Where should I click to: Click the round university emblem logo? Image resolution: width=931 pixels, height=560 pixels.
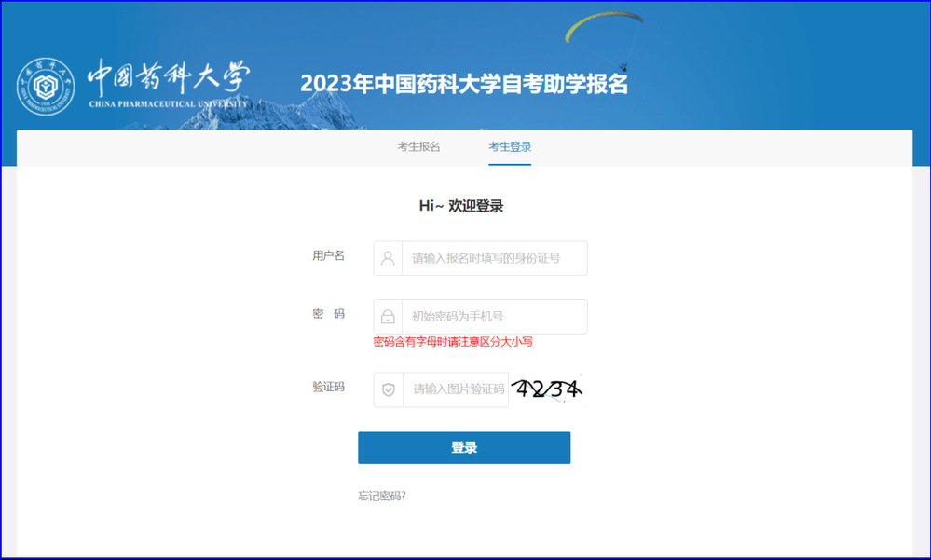pos(46,87)
